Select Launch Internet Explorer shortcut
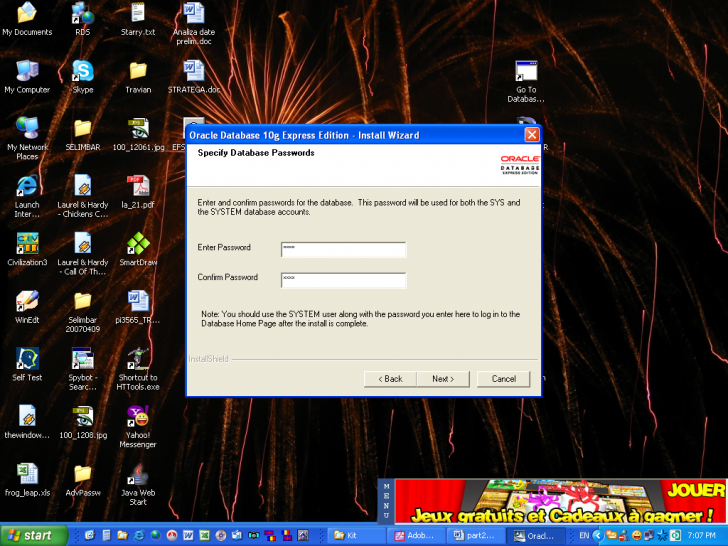 pyautogui.click(x=27, y=196)
